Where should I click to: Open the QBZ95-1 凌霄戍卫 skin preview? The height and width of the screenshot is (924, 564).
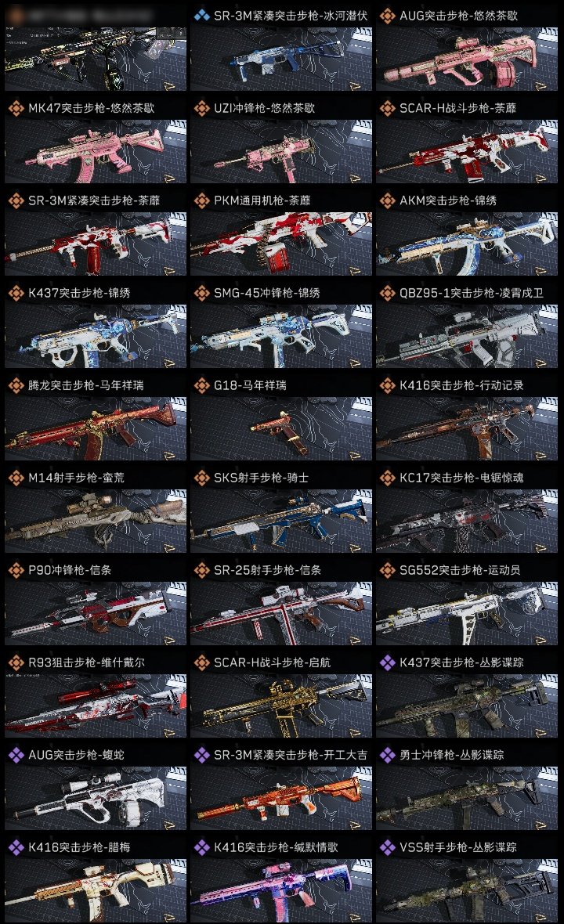pos(467,337)
